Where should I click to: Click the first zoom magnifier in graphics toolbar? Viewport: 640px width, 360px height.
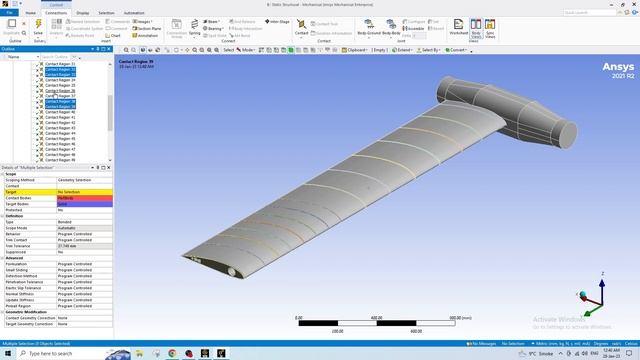point(126,50)
